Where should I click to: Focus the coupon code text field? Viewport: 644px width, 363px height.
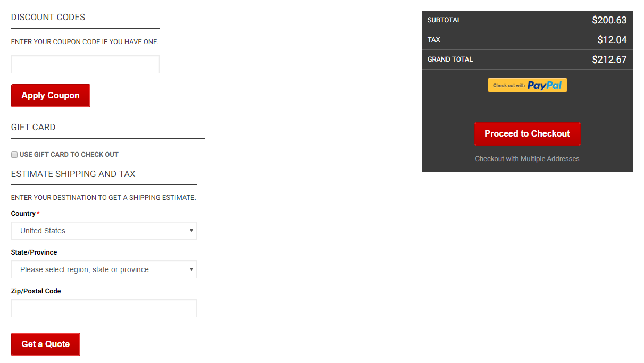coord(85,64)
